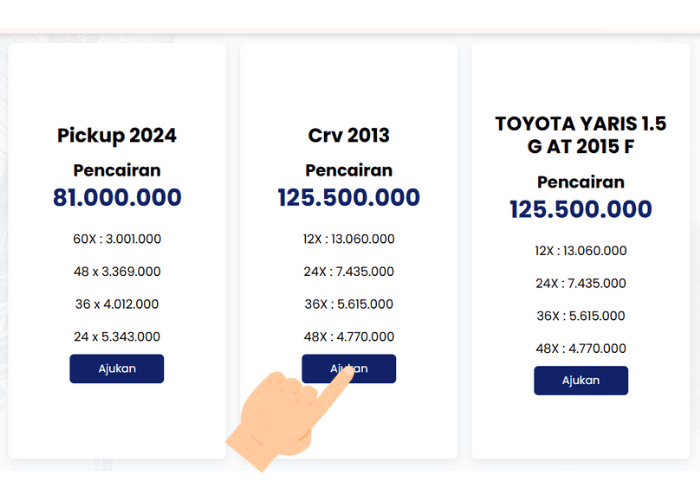Select the Crv 2013 card title
This screenshot has width=700, height=500.
click(x=348, y=135)
